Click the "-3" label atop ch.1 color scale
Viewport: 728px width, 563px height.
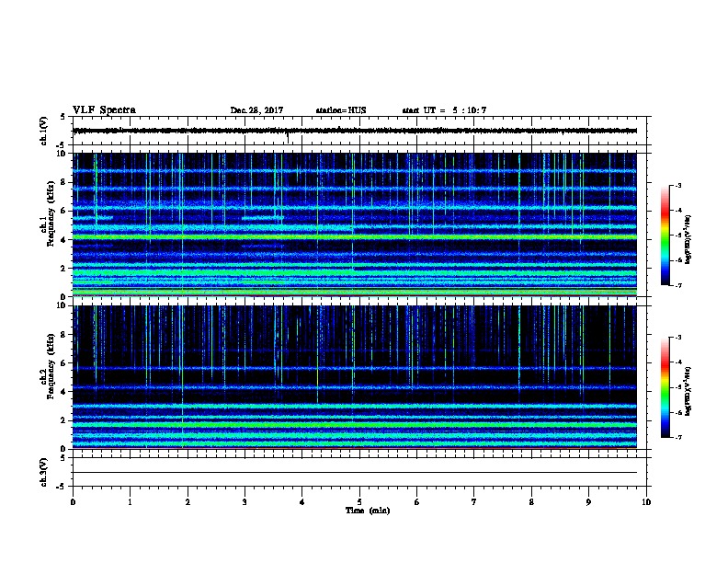(x=677, y=185)
